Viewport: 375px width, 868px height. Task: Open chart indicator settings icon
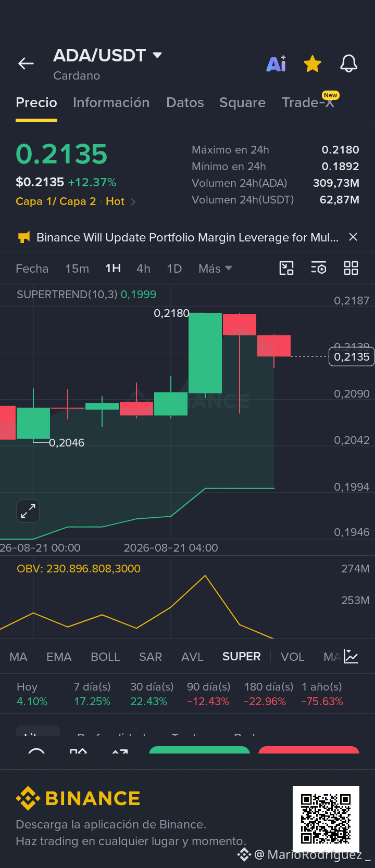(319, 268)
